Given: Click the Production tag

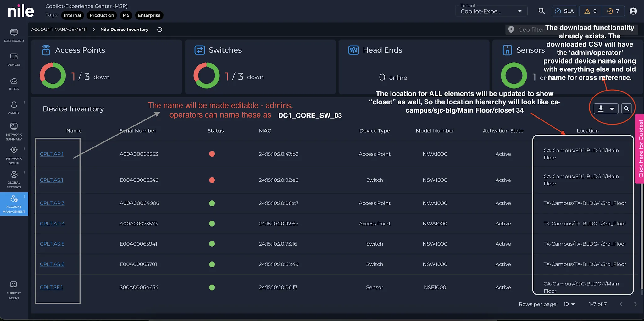Looking at the screenshot, I should tap(102, 15).
